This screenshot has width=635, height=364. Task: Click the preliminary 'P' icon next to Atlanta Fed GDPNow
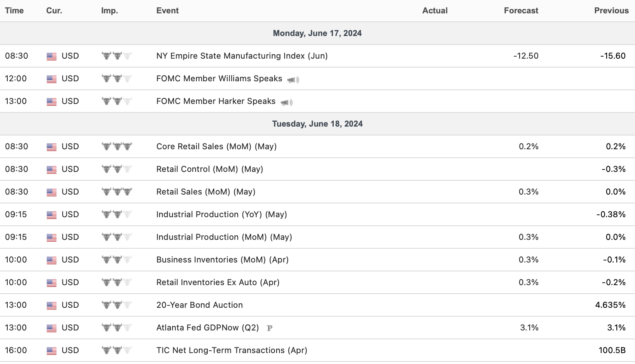coord(269,328)
